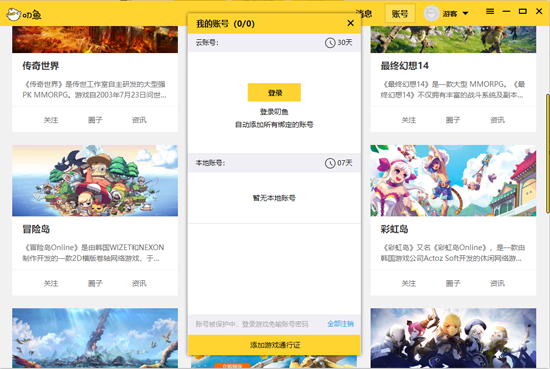Open the 最终幻想14 banner image
The width and height of the screenshot is (550, 369).
[453, 39]
